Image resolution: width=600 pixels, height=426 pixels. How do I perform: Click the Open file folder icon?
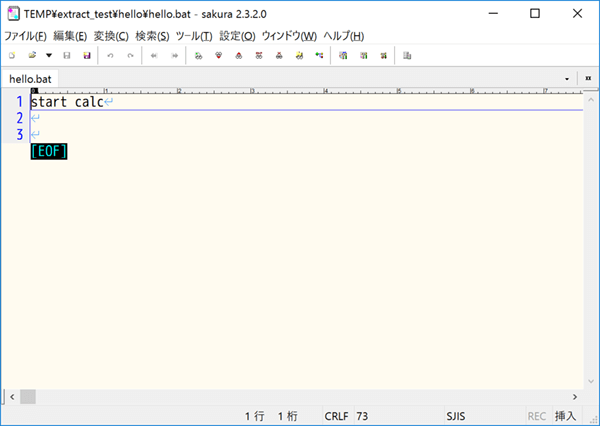[x=32, y=55]
